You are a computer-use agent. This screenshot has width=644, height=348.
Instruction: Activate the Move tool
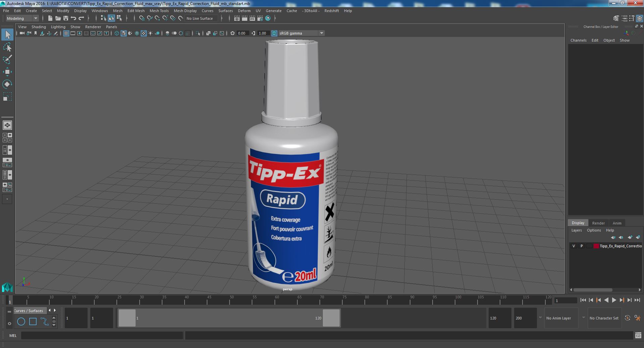[7, 72]
